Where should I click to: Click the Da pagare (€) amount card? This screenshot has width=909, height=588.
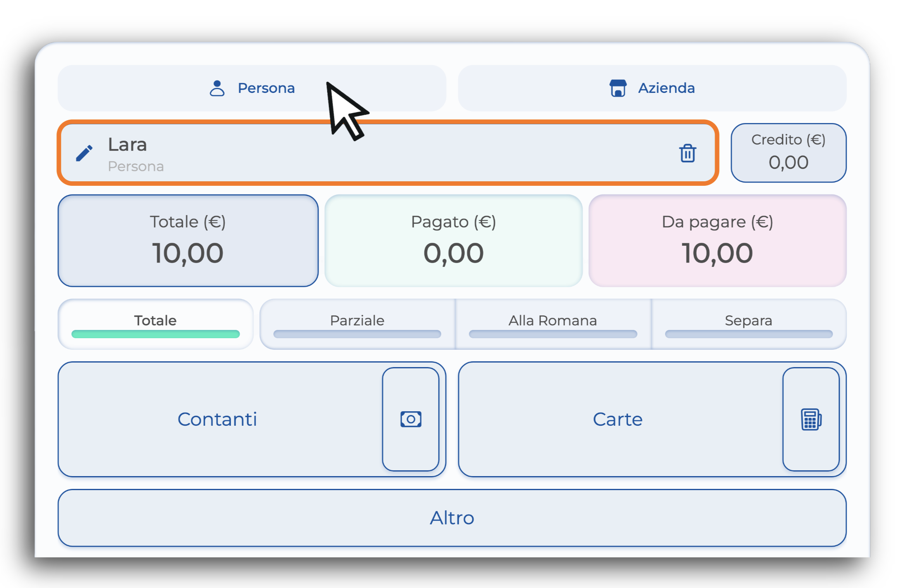coord(717,241)
